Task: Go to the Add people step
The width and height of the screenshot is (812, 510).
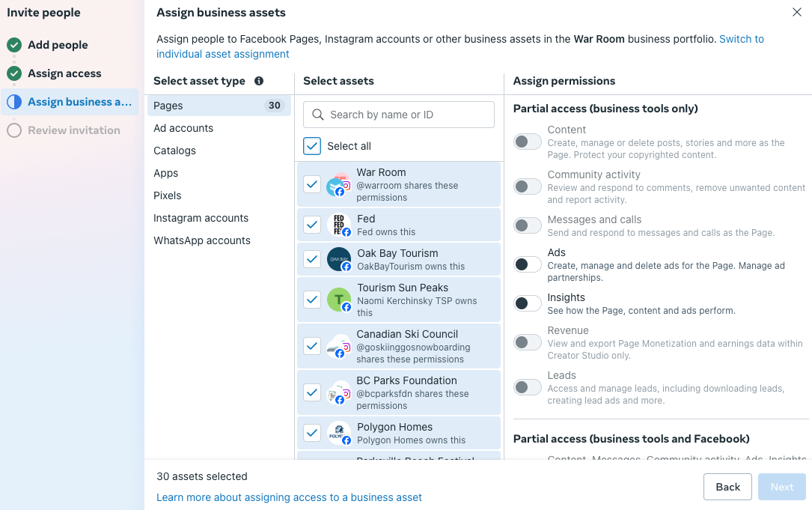Action: click(x=58, y=45)
